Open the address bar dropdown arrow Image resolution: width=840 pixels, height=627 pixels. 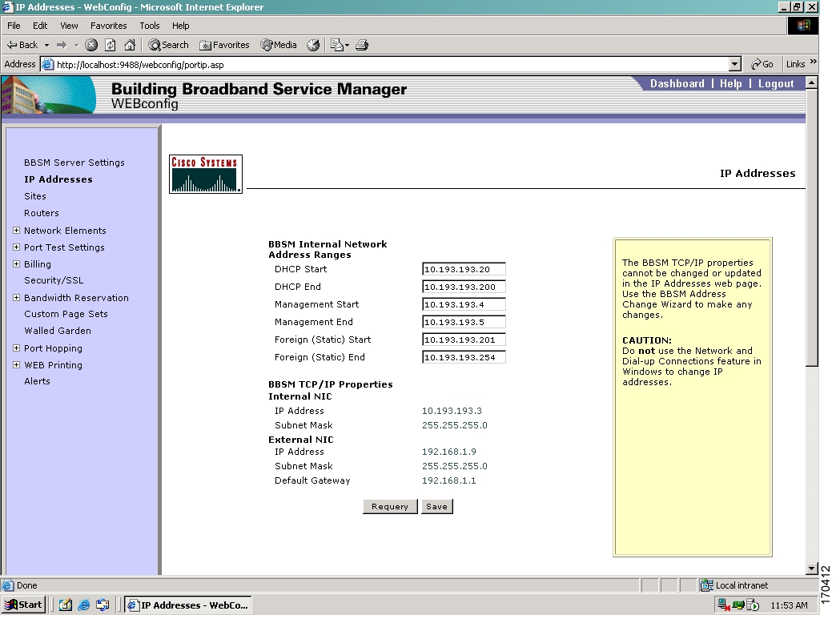(735, 64)
